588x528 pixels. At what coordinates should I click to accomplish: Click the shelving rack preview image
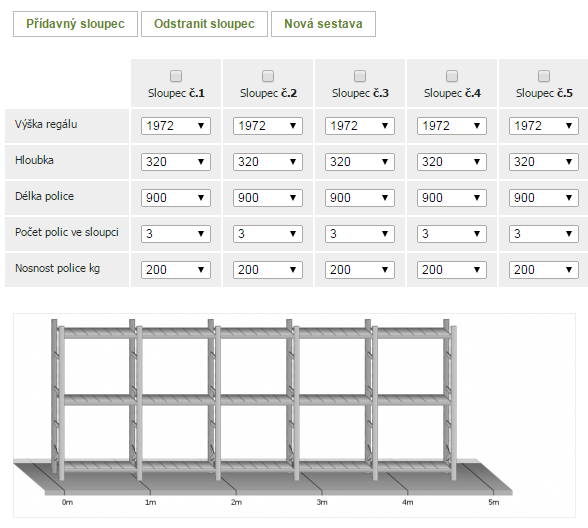click(294, 416)
